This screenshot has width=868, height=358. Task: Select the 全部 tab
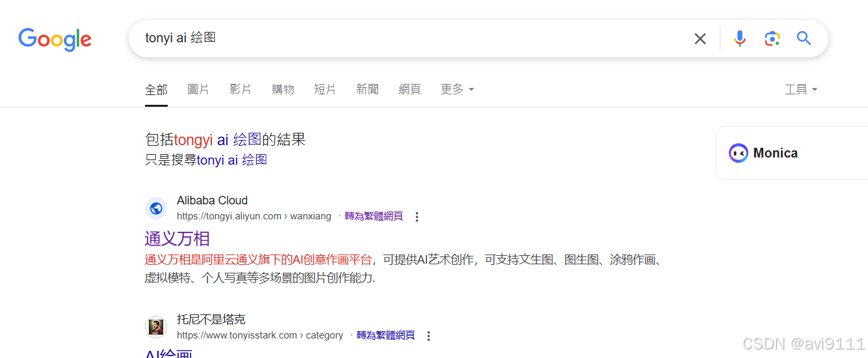click(x=156, y=90)
